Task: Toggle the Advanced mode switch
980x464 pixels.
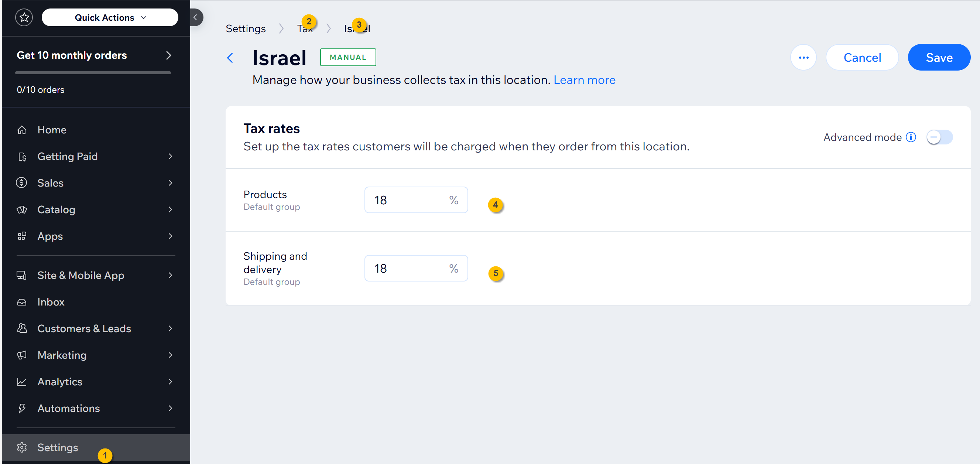Action: click(939, 137)
